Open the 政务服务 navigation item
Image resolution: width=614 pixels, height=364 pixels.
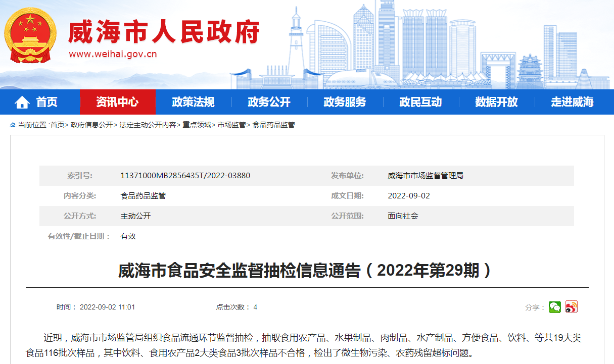click(x=345, y=102)
